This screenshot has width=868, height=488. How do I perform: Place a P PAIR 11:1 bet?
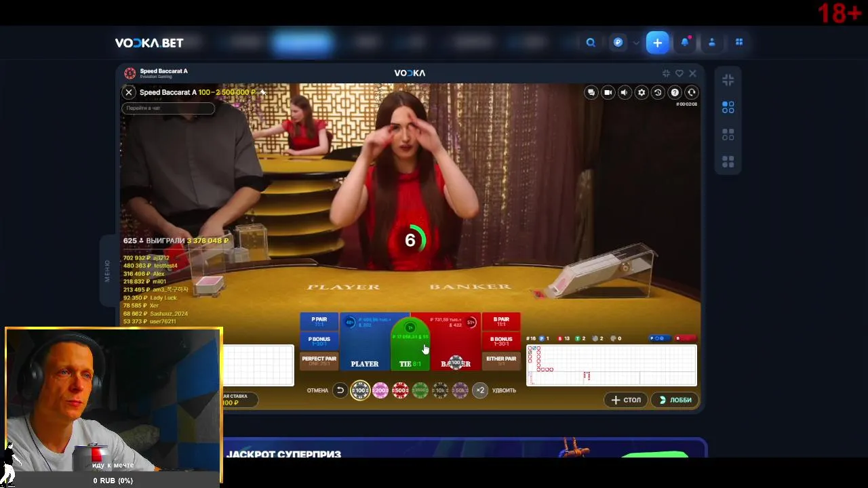click(319, 321)
